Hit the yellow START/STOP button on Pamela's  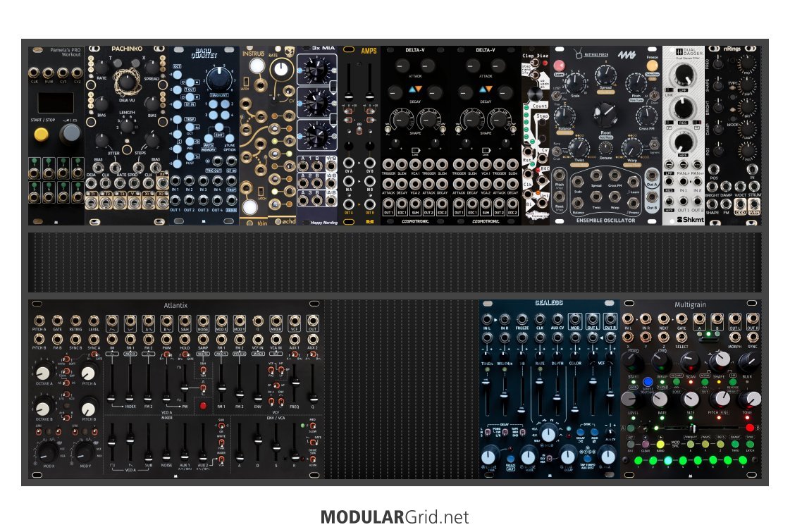coord(42,134)
